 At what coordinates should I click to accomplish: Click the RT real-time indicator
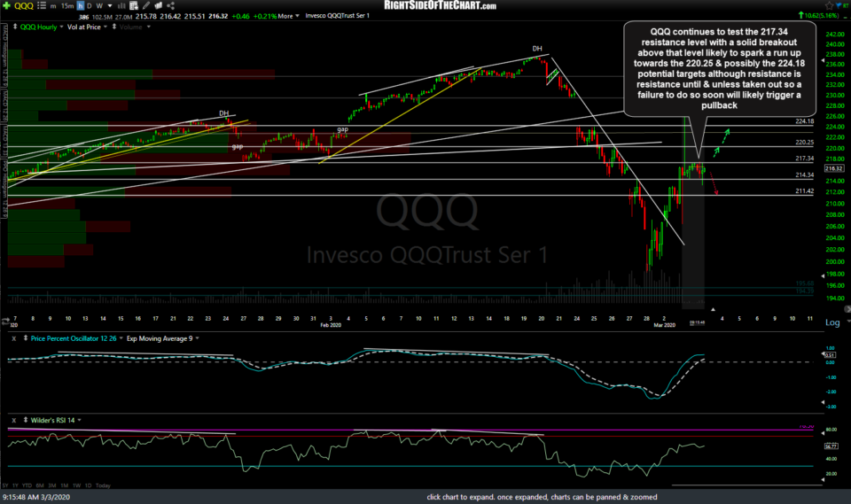(847, 5)
